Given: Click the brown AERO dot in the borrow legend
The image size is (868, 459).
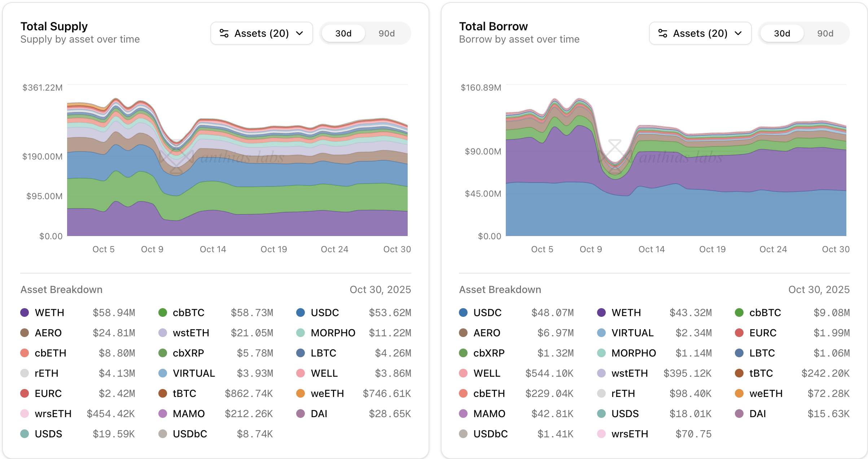Looking at the screenshot, I should pos(463,333).
